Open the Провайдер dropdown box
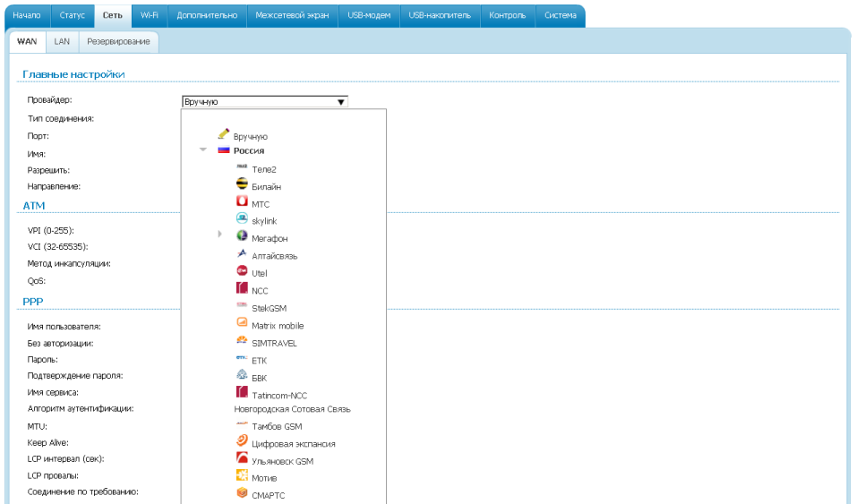This screenshot has height=504, width=856. coord(265,101)
